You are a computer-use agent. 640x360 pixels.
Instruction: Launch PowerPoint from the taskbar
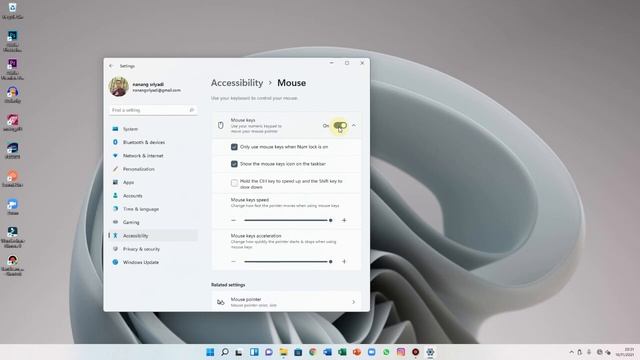click(357, 352)
